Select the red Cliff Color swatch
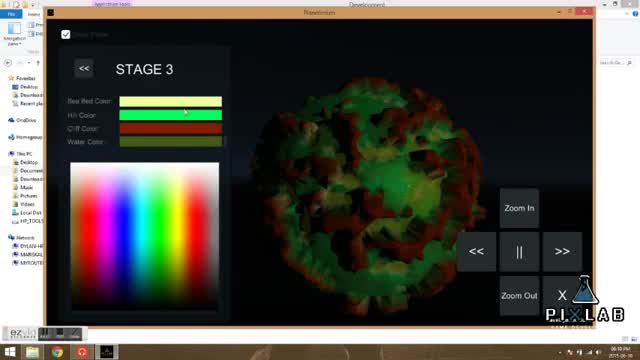Viewport: 640px width, 360px height. coord(171,128)
